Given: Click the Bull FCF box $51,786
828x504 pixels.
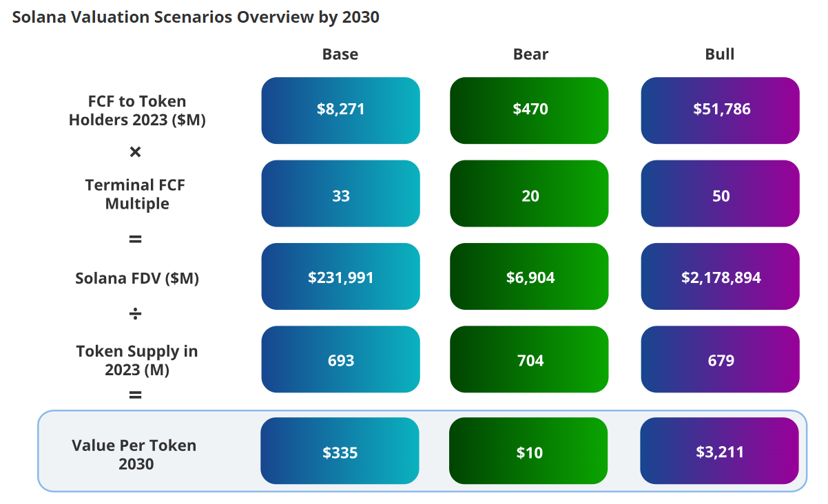Looking at the screenshot, I should click(720, 110).
